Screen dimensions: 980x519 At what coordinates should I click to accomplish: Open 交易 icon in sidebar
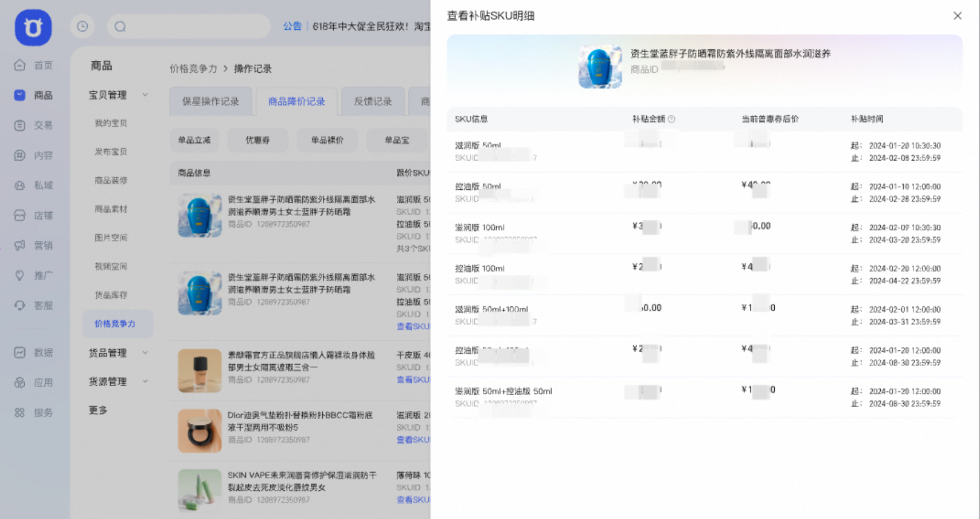(x=19, y=125)
